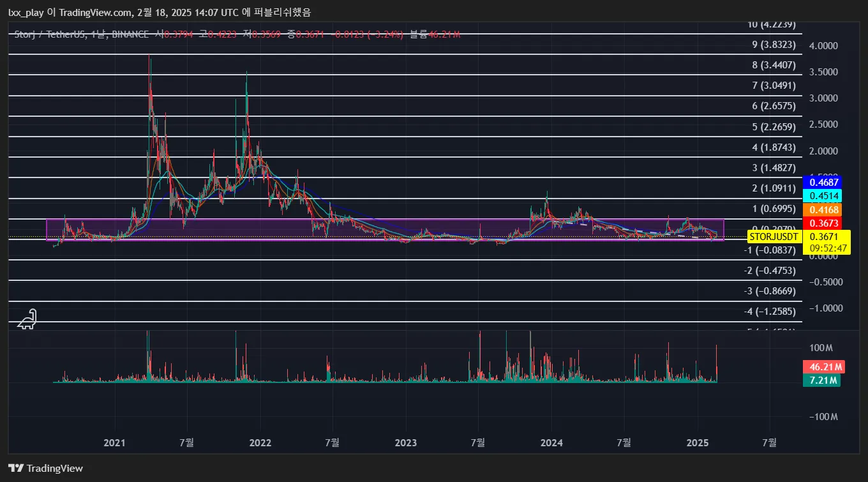Click the 2024 label on time axis
Viewport: 868px width, 482px height.
551,442
